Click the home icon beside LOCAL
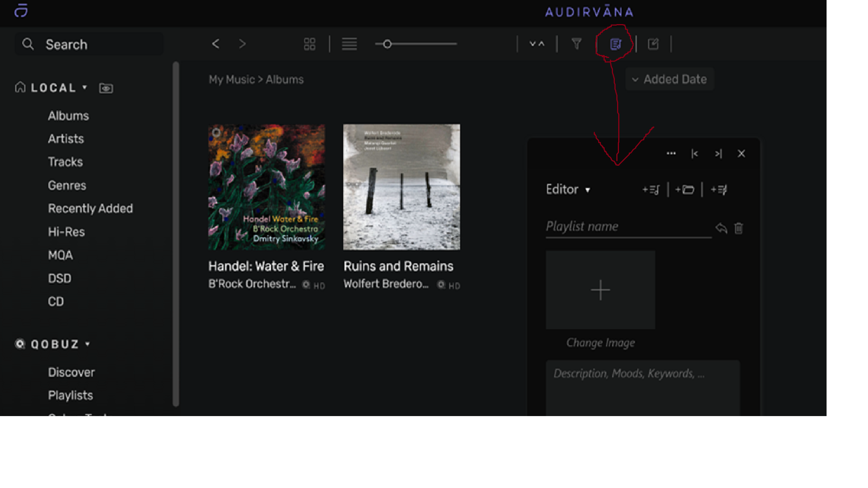Viewport: 868px width, 488px height. (20, 87)
